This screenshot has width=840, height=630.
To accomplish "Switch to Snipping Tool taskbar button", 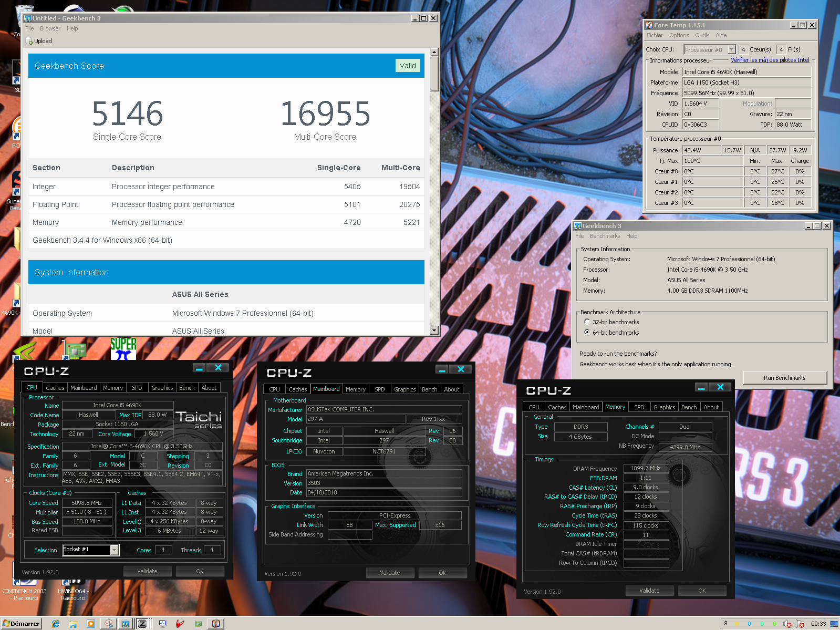I will pos(109,624).
